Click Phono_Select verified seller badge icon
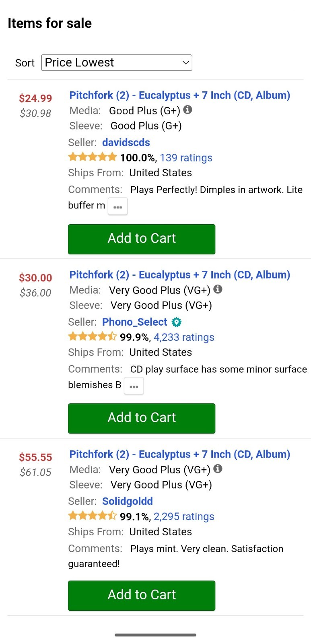This screenshot has width=311, height=644. pos(176,322)
